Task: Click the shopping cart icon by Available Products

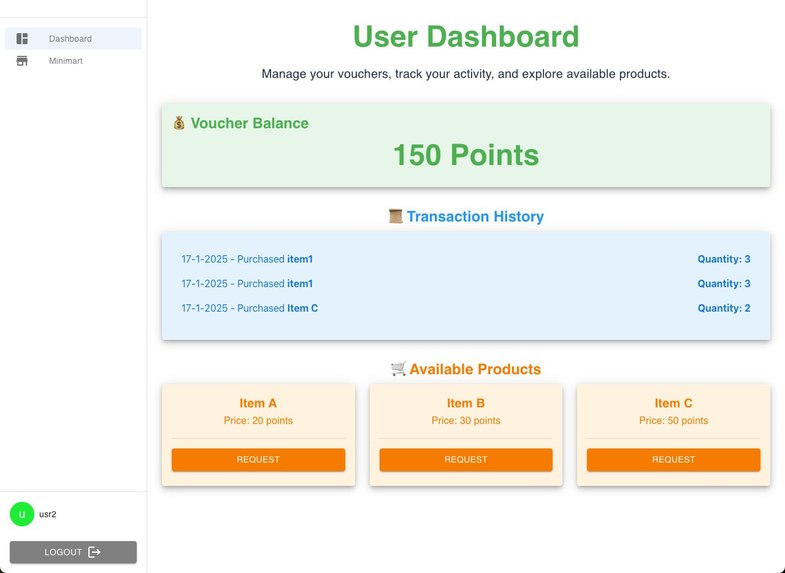Action: point(398,369)
